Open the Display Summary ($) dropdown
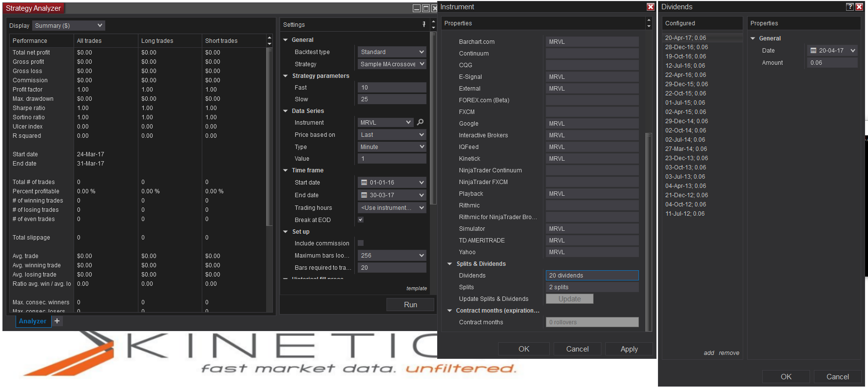This screenshot has width=868, height=390. click(x=69, y=26)
